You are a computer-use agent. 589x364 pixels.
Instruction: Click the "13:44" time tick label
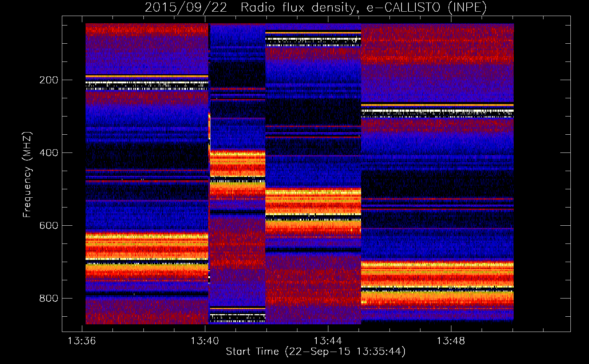(x=328, y=341)
